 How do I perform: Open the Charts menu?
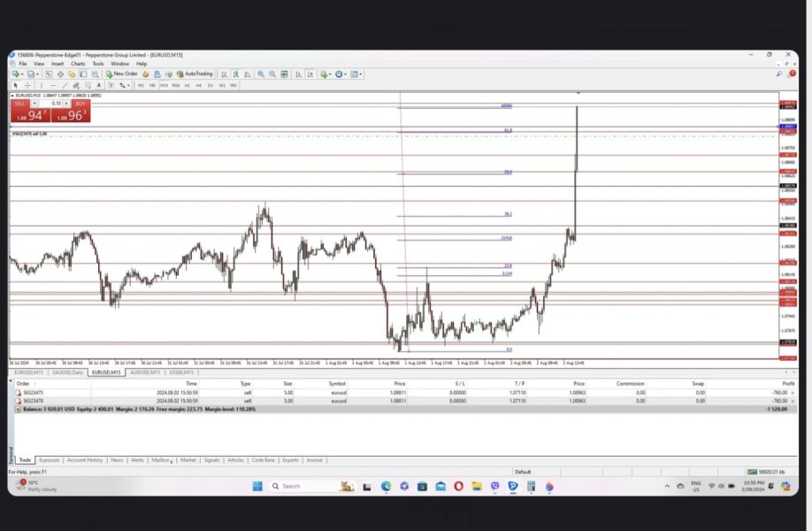78,64
